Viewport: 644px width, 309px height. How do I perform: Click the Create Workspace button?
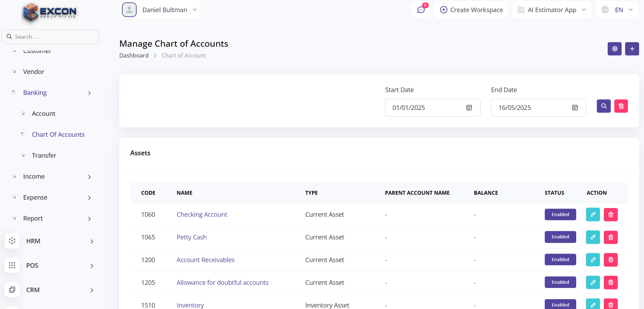(471, 10)
